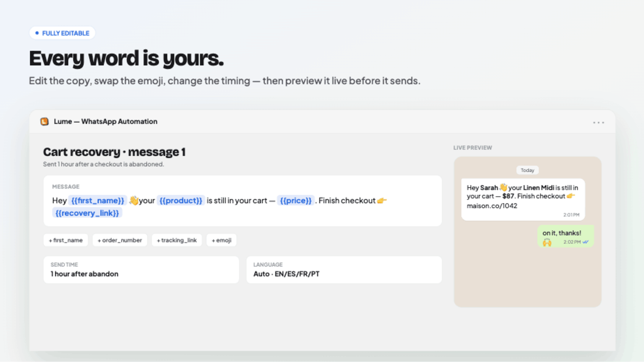Insert the + first_name variable chip
Screen dimensions: 644x362
click(x=66, y=240)
